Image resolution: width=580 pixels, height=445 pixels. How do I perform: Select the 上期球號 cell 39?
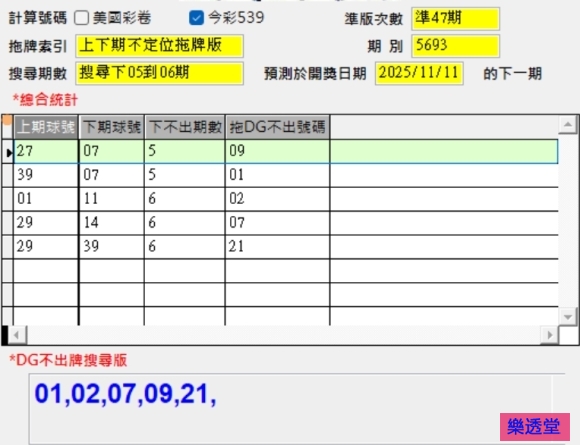pyautogui.click(x=46, y=175)
